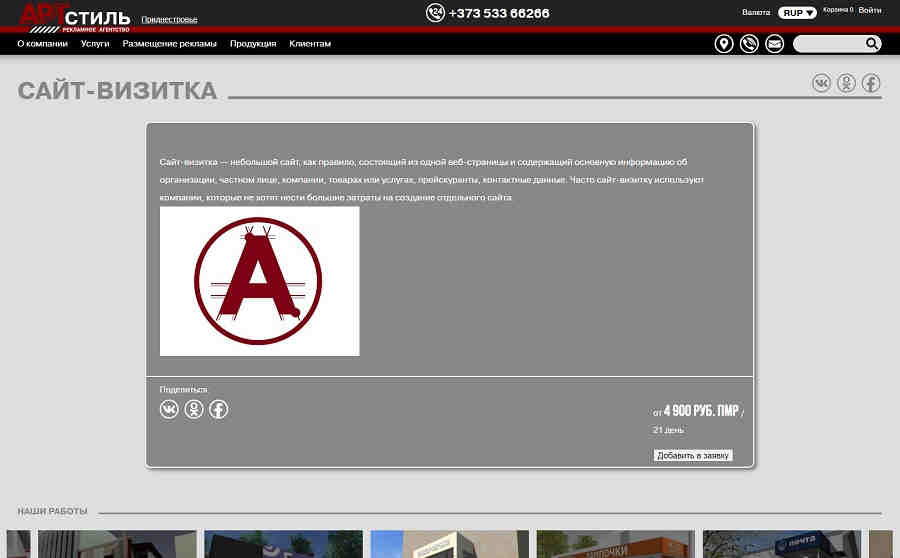This screenshot has height=558, width=900.
Task: Open the О компании menu
Action: pos(42,44)
